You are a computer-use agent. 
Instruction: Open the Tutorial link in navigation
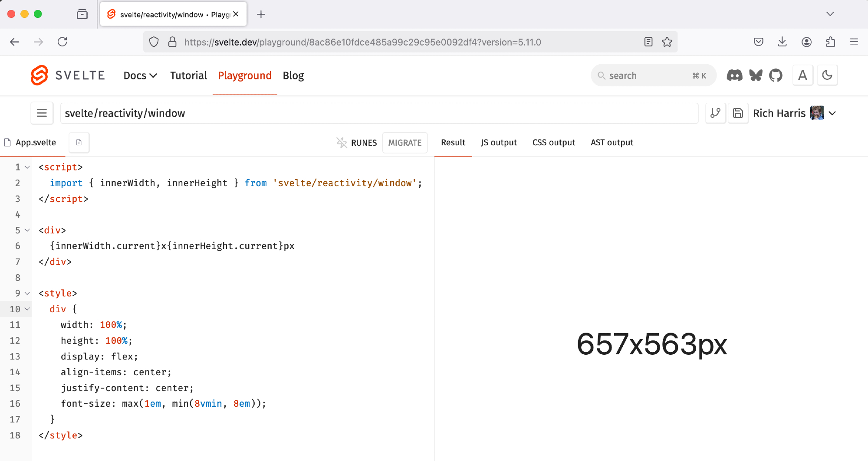tap(188, 75)
